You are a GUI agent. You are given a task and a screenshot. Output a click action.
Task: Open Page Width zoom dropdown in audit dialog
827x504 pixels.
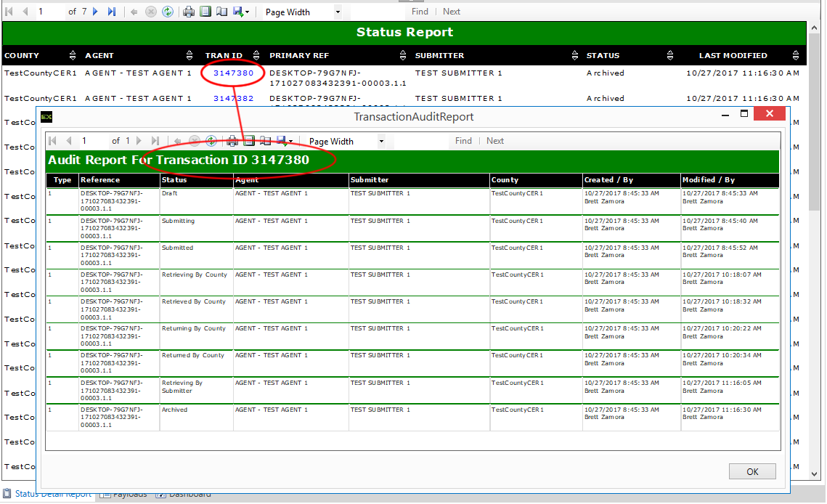[381, 142]
